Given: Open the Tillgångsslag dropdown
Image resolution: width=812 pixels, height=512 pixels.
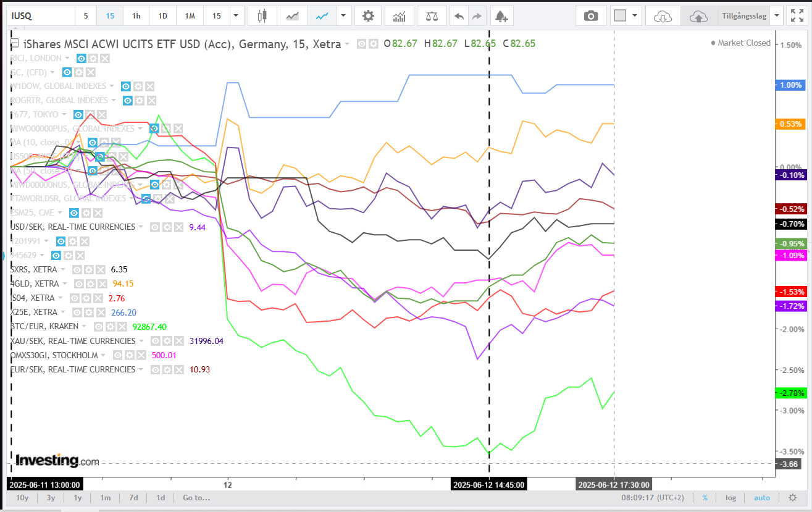Looking at the screenshot, I should pyautogui.click(x=750, y=16).
